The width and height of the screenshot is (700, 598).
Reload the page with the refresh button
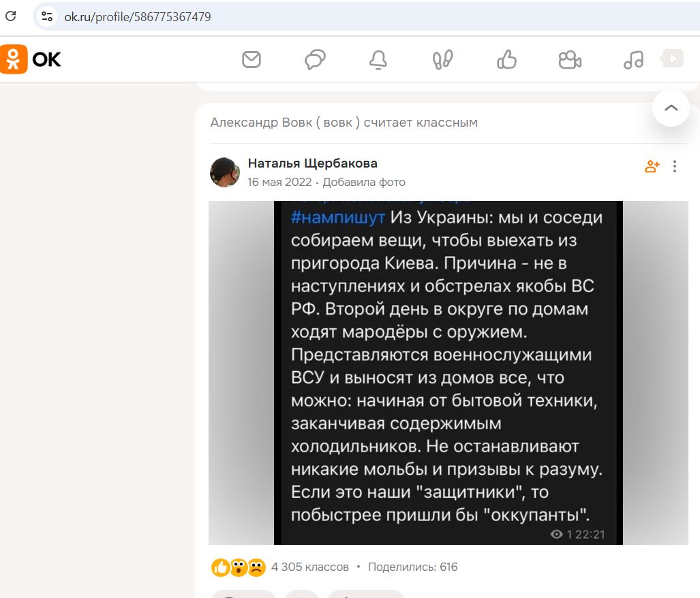pos(11,16)
